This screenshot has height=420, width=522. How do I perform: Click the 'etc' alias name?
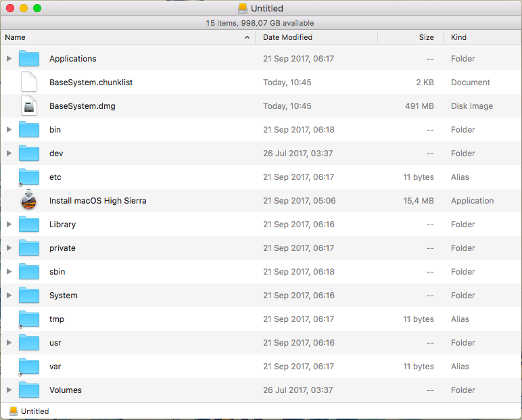[x=55, y=177]
